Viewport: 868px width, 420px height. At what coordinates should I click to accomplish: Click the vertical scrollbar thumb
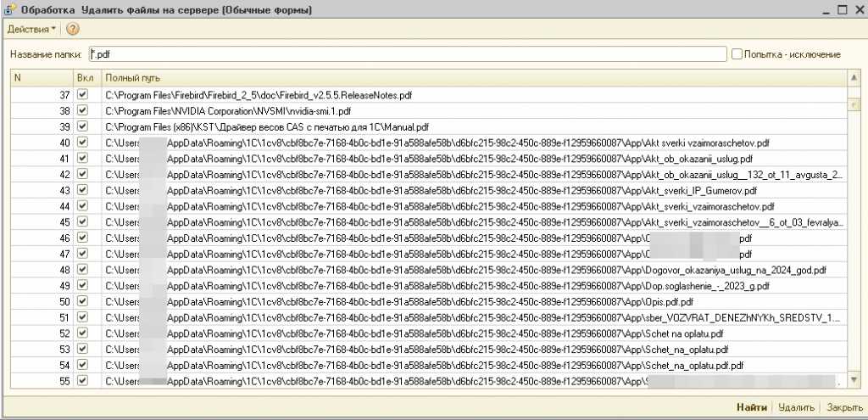pyautogui.click(x=854, y=104)
